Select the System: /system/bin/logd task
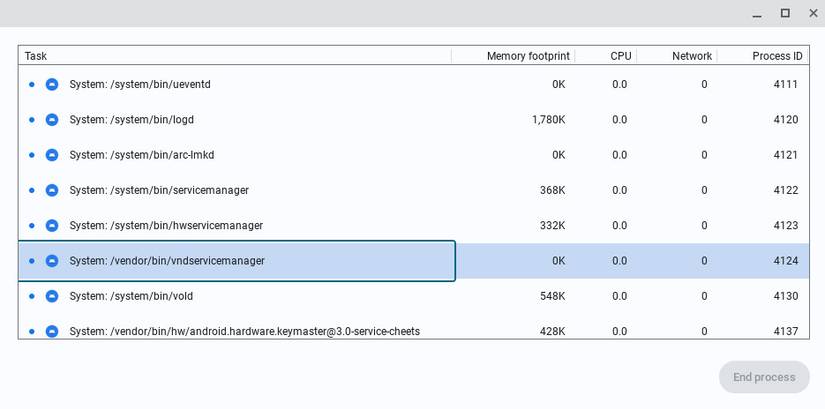The image size is (825, 409). 131,120
